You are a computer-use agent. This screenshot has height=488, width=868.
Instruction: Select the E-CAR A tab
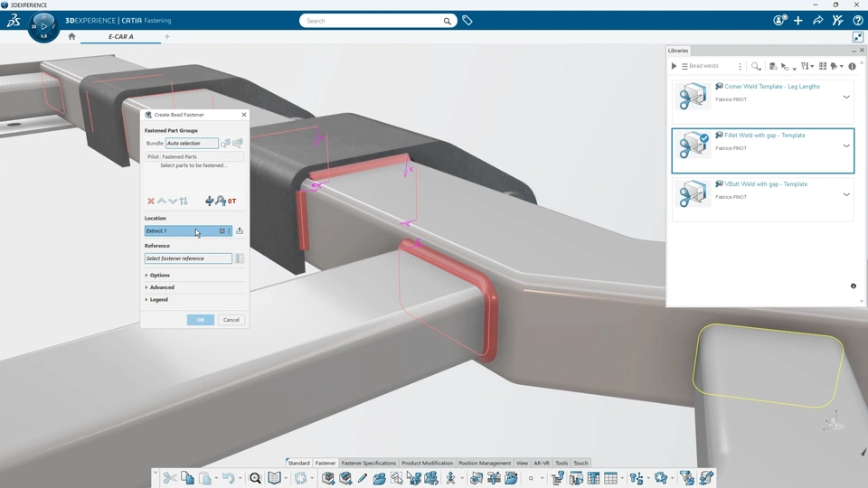(x=120, y=36)
